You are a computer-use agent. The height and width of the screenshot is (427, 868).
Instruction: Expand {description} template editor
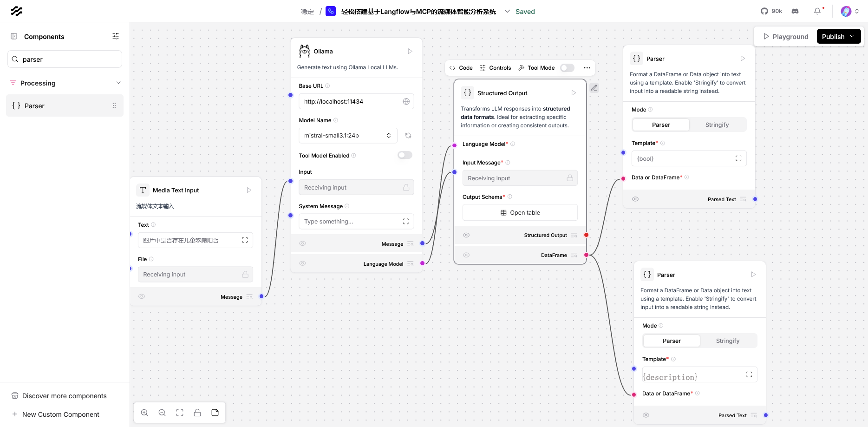pos(749,374)
